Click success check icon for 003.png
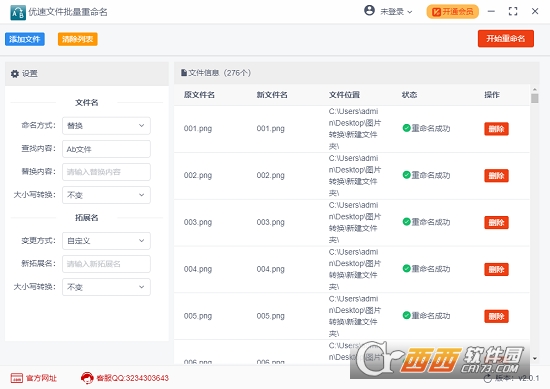Viewport: 550px width, 389px height. tap(407, 222)
